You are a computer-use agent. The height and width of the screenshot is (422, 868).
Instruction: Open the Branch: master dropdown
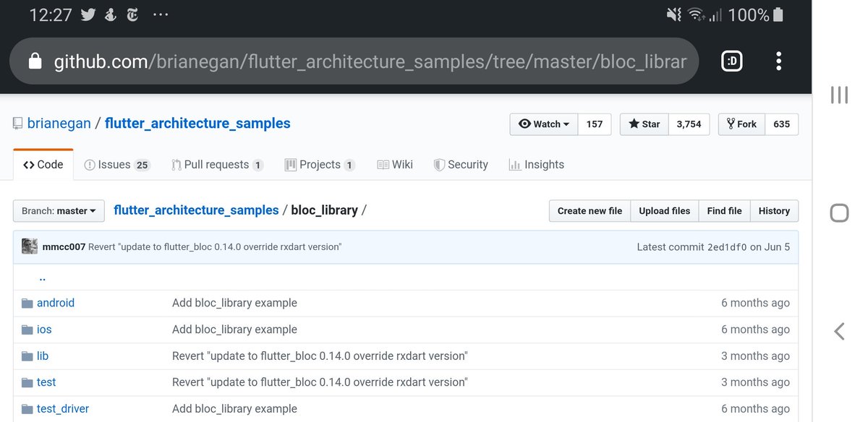click(x=59, y=211)
